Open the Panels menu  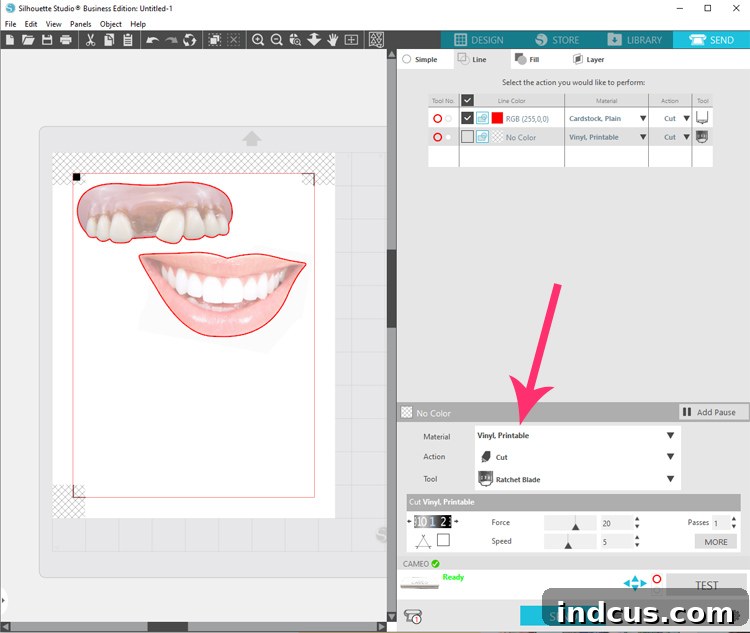(80, 24)
